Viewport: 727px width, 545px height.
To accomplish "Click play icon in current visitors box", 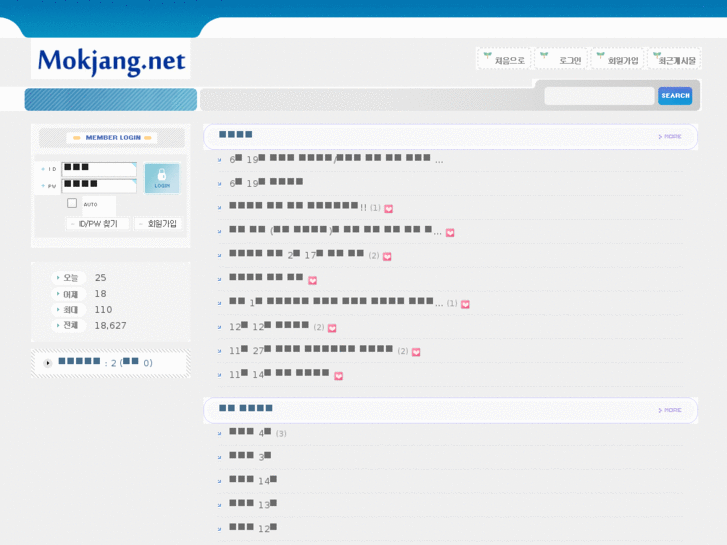I will coord(48,363).
